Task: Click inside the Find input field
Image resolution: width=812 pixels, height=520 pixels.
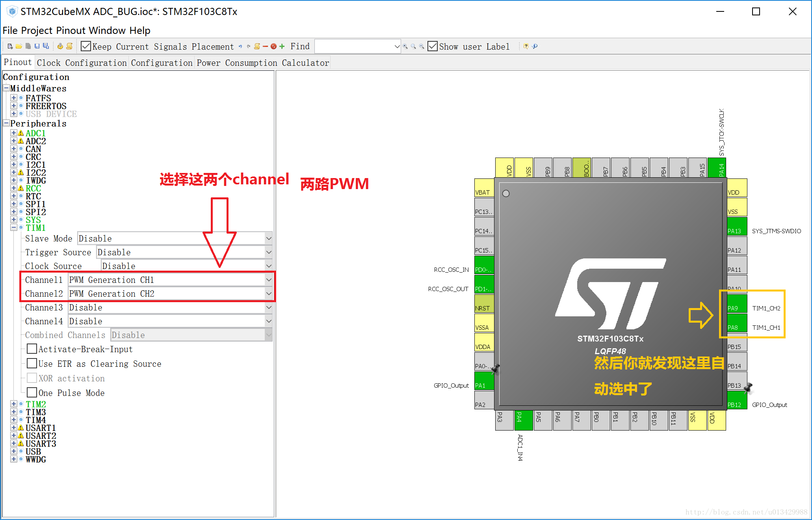Action: click(354, 46)
